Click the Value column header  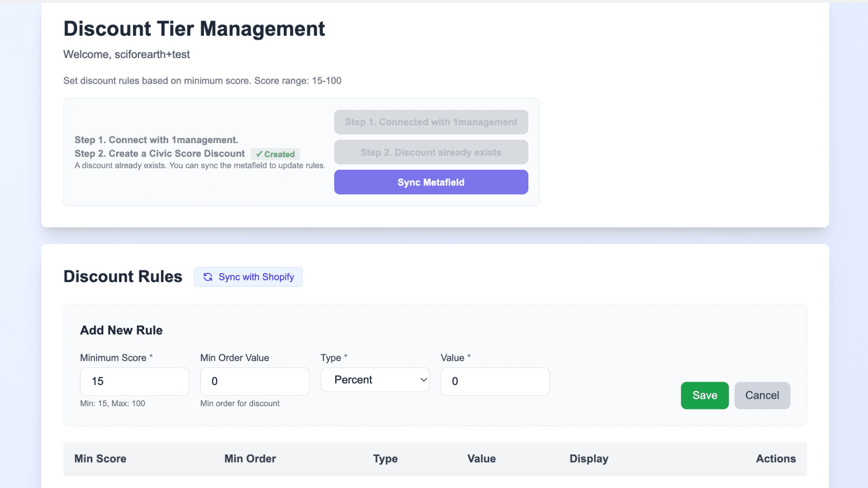[x=482, y=459]
